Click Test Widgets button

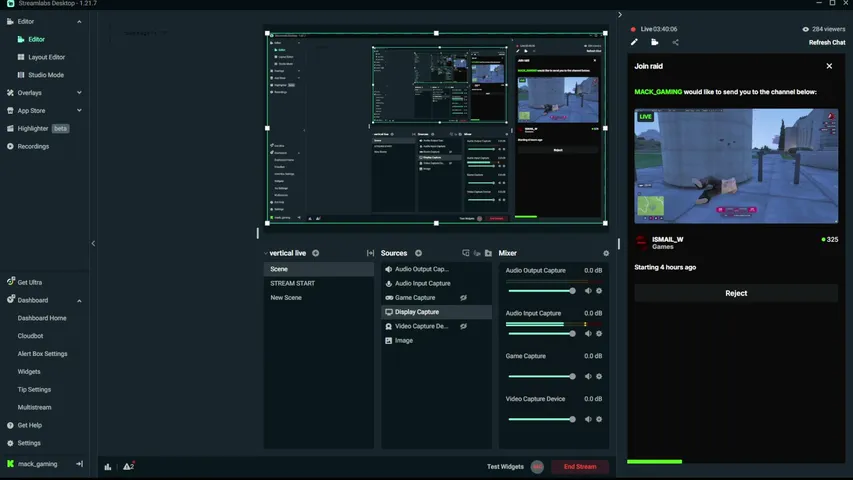(505, 466)
